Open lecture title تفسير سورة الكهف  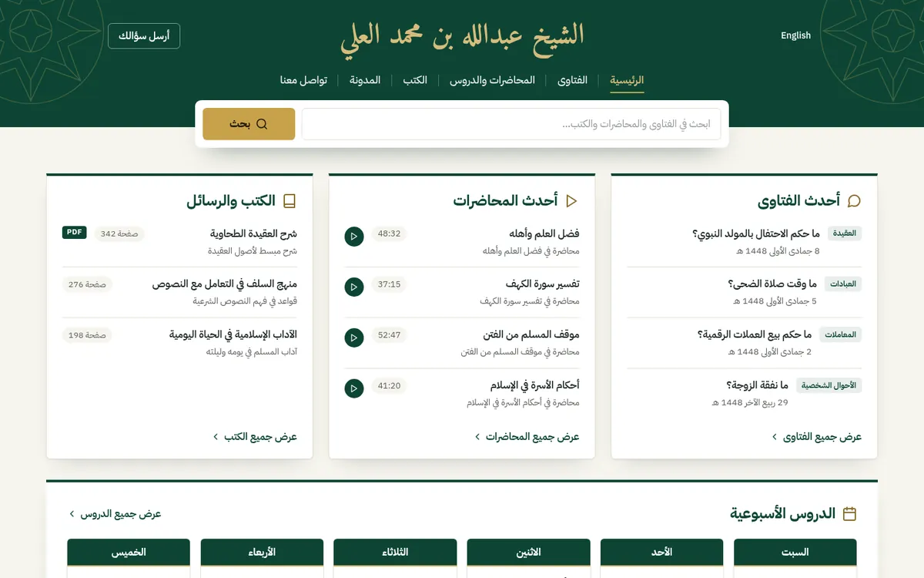tap(543, 284)
